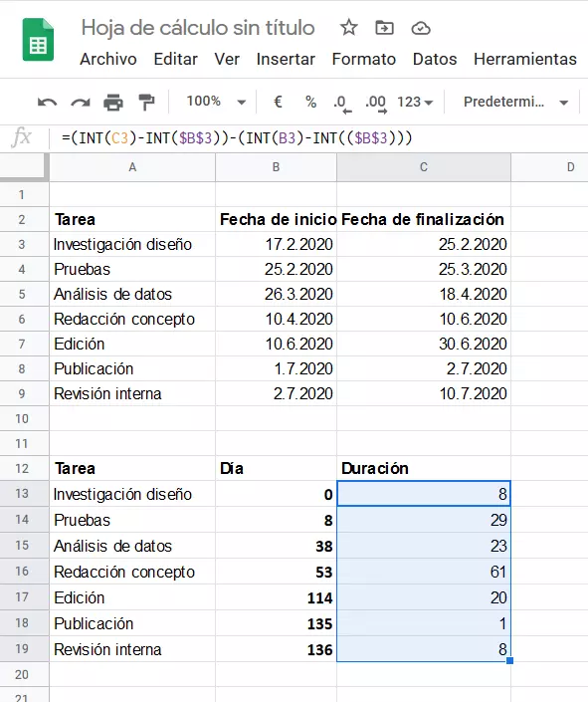Click the Día cell showing 136

(x=277, y=649)
